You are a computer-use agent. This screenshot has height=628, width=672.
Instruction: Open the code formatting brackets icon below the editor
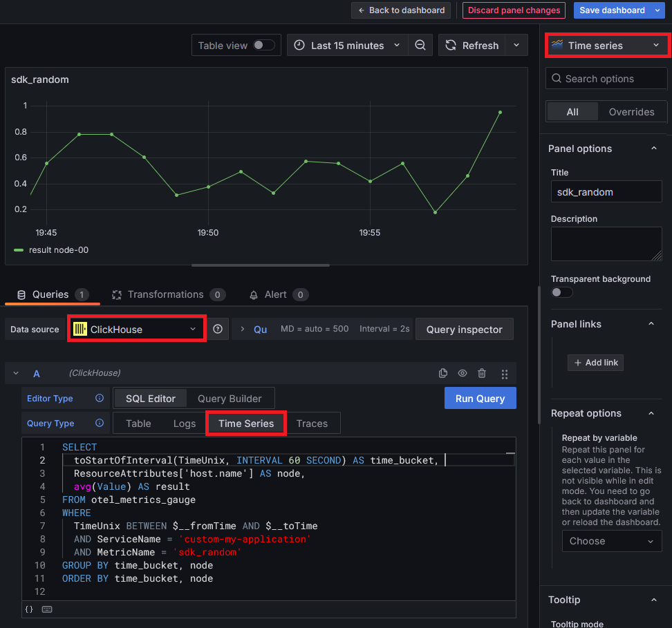29,609
